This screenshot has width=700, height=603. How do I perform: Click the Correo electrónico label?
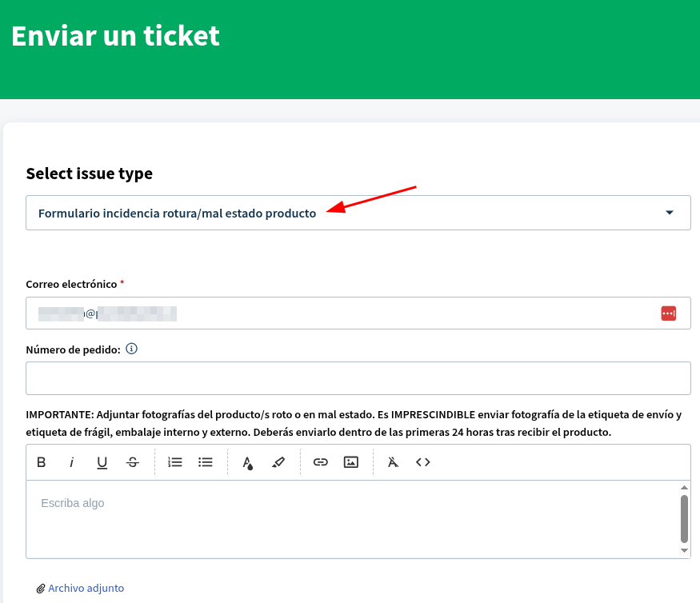[x=71, y=285]
